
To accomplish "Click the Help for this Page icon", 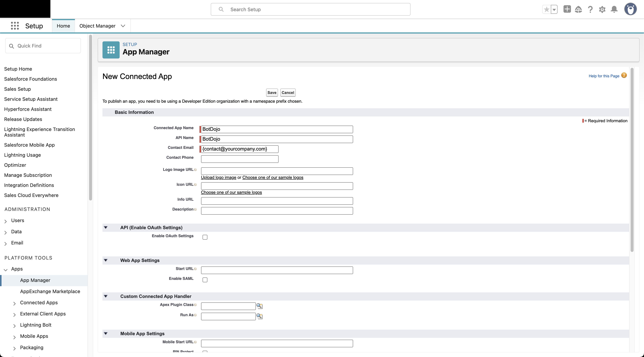I will tap(624, 75).
